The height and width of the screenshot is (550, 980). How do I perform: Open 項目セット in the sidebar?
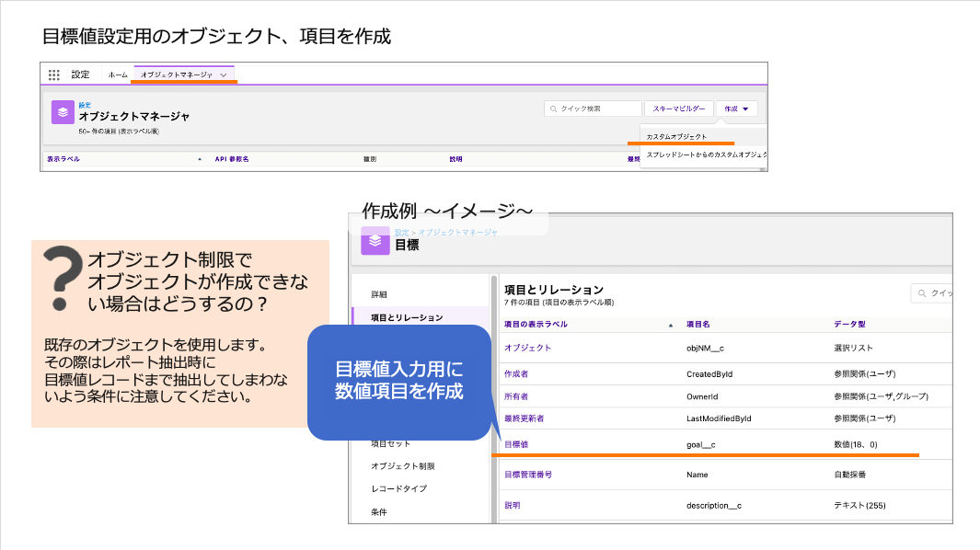point(391,443)
